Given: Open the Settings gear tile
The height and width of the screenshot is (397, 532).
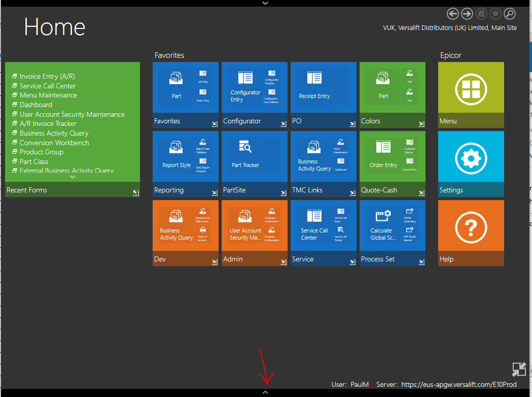Looking at the screenshot, I should click(471, 163).
